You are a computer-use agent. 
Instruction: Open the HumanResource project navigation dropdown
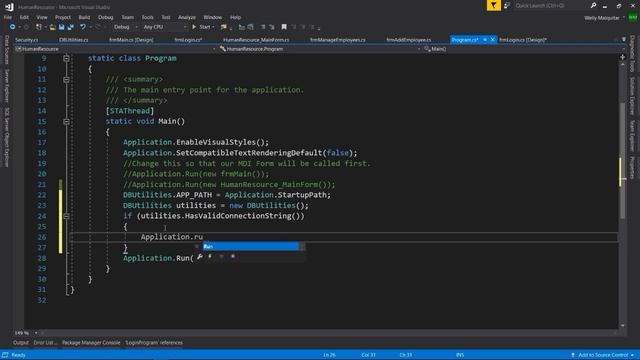[115, 49]
